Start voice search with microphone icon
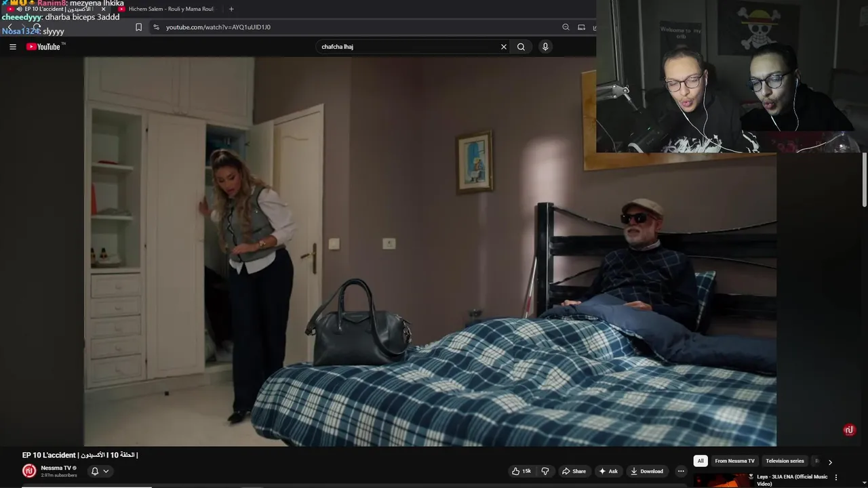 point(545,47)
